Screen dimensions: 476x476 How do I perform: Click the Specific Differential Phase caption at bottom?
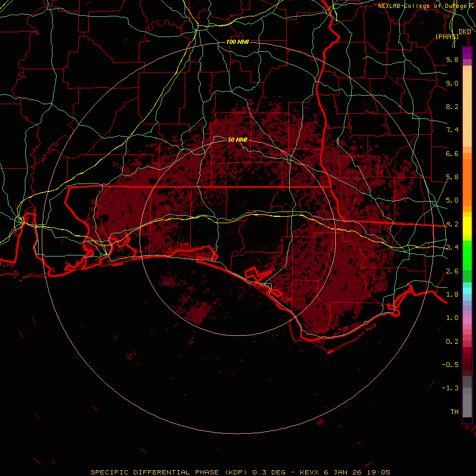coord(240,472)
